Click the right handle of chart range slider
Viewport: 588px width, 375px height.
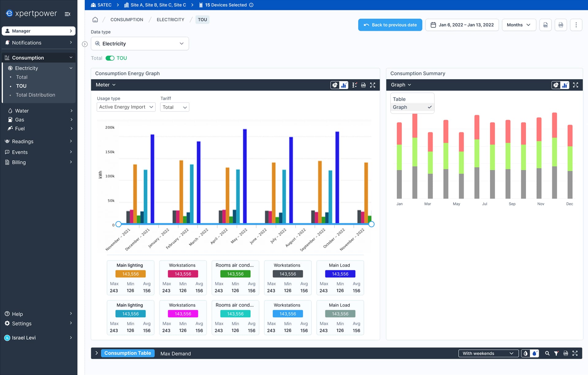click(x=371, y=224)
